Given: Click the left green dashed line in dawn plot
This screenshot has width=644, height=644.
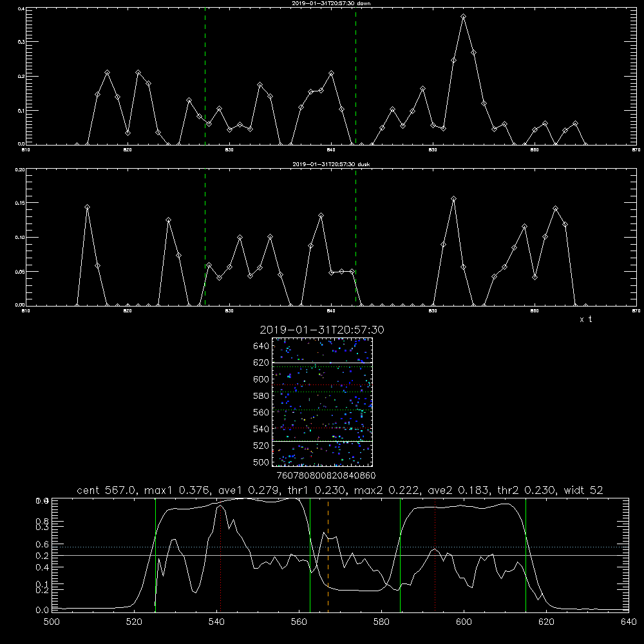Looking at the screenshot, I should pos(205,76).
